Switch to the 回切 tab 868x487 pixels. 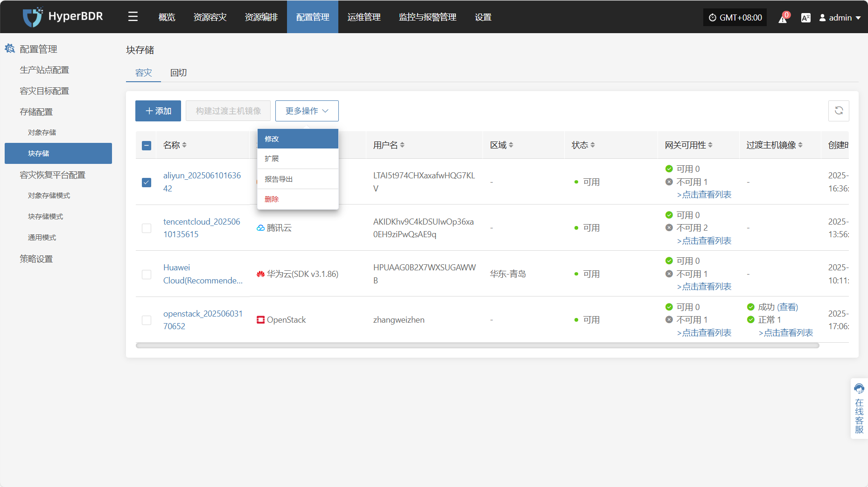click(x=178, y=73)
